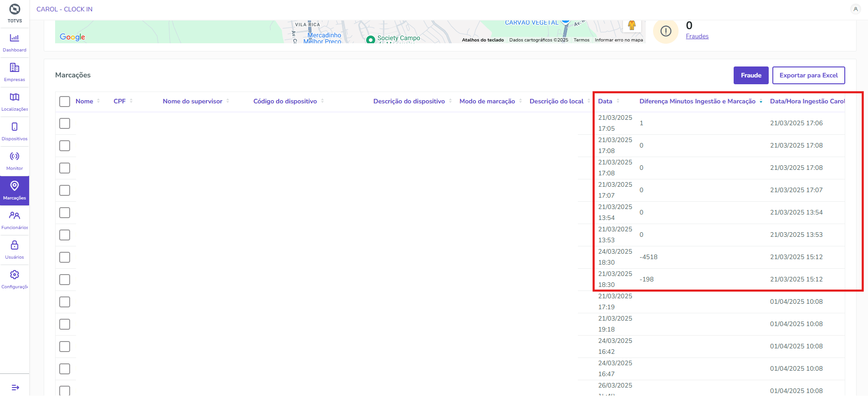Click the Street View pegman icon
This screenshot has height=398, width=868.
coord(632,25)
